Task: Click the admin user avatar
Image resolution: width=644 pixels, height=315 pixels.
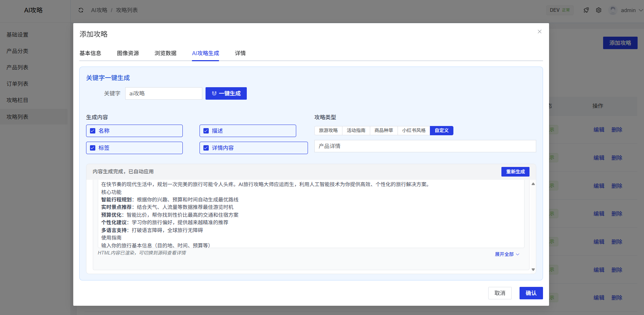Action: (x=613, y=10)
